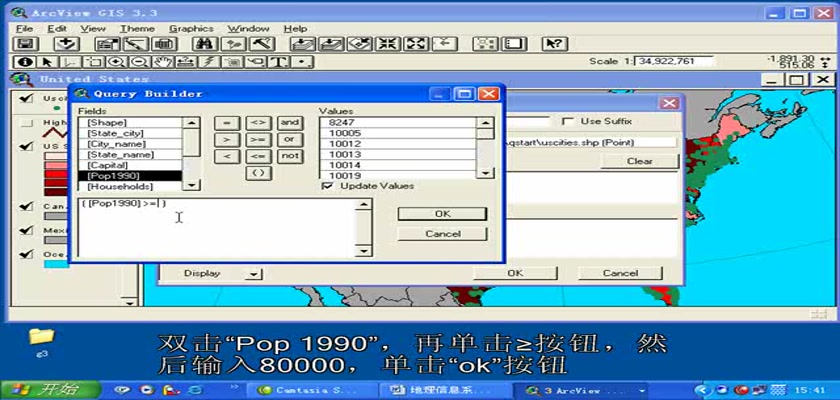This screenshot has width=840, height=400.
Task: Open the View menu
Action: tap(93, 29)
